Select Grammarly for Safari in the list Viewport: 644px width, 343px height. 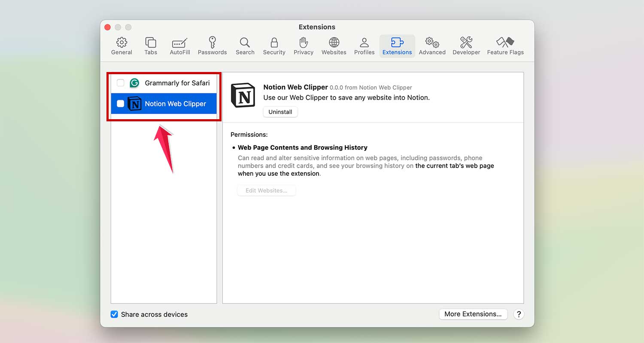click(178, 83)
